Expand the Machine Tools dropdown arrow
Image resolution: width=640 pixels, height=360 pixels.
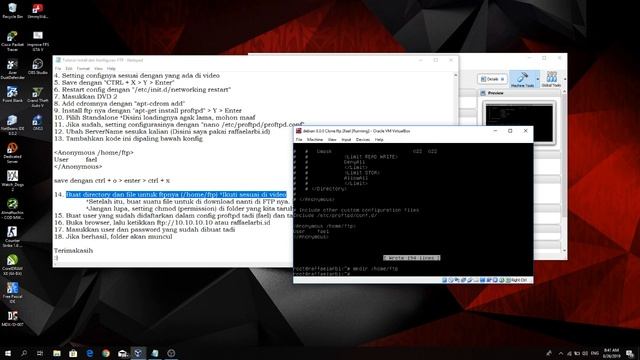538,79
